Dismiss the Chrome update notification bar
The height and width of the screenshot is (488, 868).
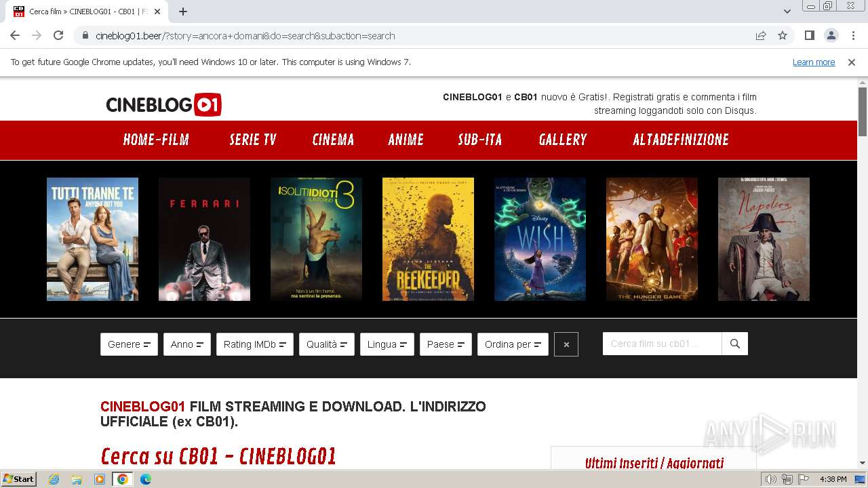(852, 62)
